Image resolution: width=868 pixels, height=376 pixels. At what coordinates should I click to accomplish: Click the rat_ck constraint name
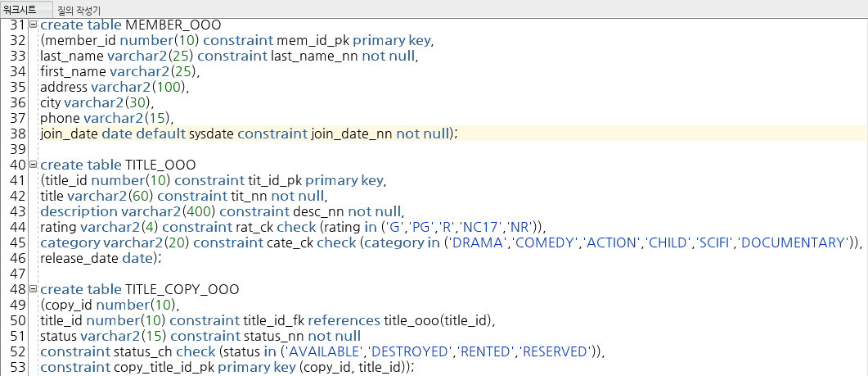(x=254, y=228)
